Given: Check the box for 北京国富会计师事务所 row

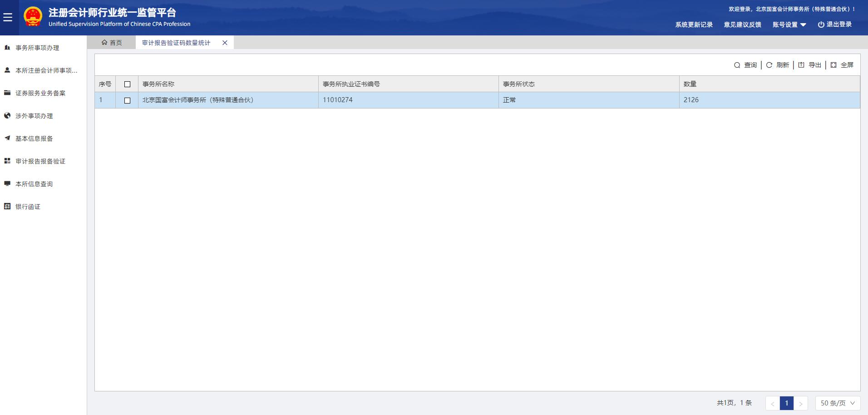Looking at the screenshot, I should coord(127,100).
